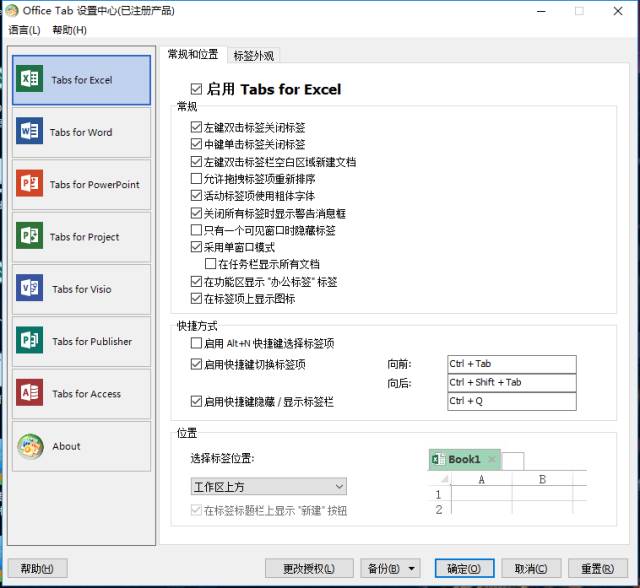Switch to the 常规和位置 tab
The width and height of the screenshot is (640, 588).
tap(193, 54)
